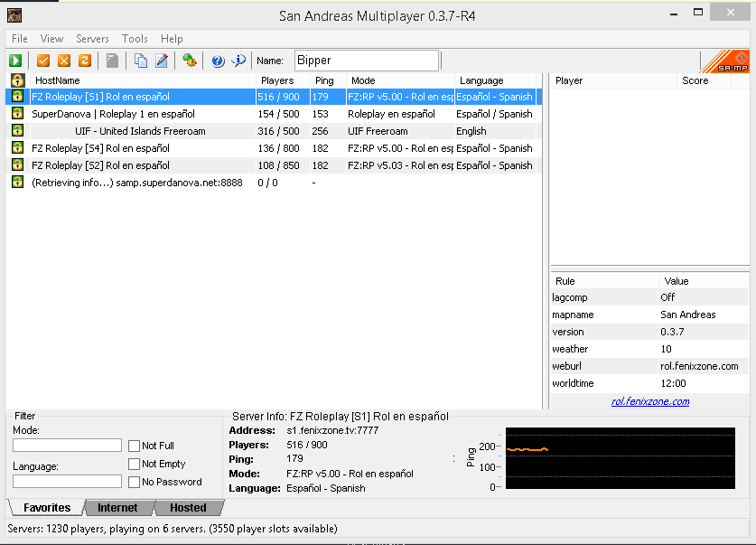
Task: Click lock icon of FZ Roleplay [S1] row
Action: (18, 96)
